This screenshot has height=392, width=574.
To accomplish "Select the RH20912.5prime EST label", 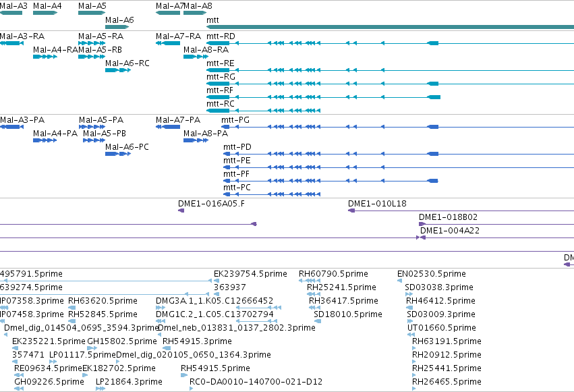I will (x=447, y=355).
